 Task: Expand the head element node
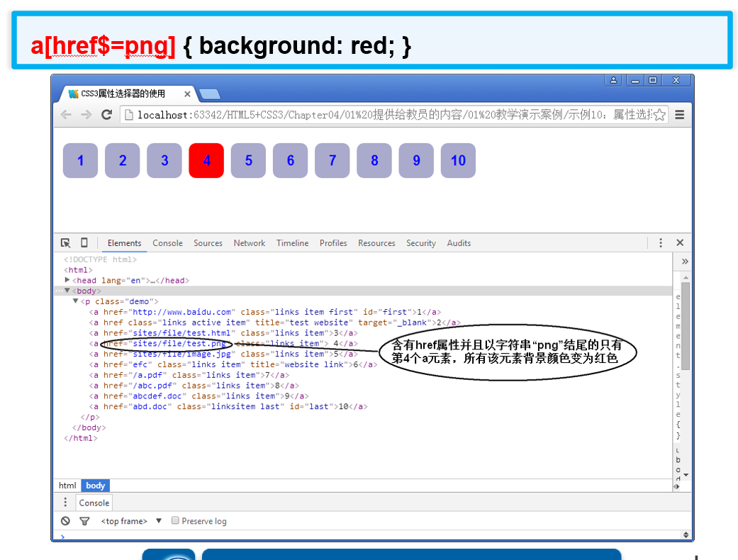coord(67,280)
